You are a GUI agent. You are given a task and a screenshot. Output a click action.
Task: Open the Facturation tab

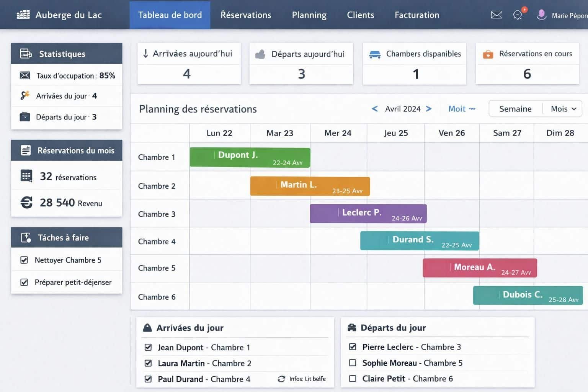pos(417,15)
